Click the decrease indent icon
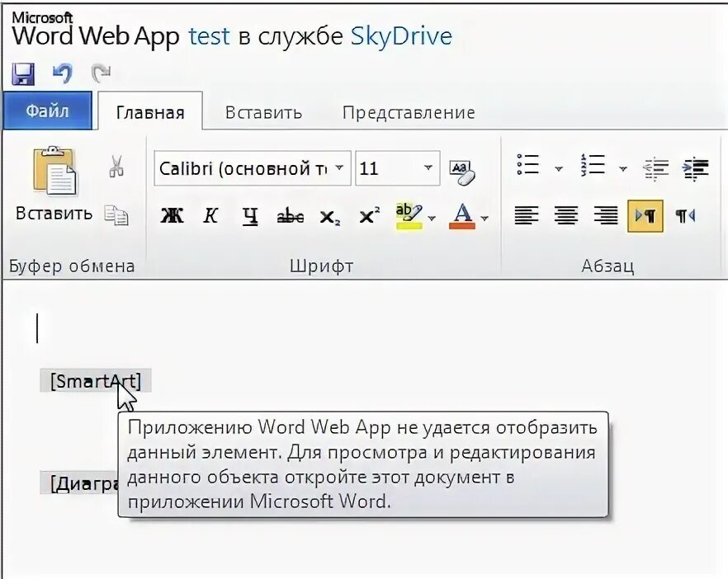This screenshot has height=579, width=728. [x=655, y=169]
